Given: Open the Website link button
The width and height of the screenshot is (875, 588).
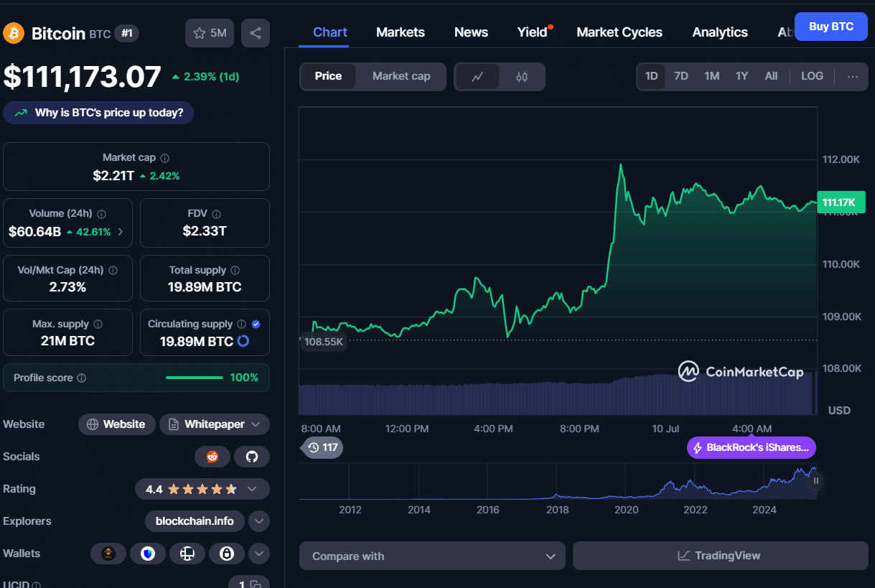Looking at the screenshot, I should click(116, 424).
